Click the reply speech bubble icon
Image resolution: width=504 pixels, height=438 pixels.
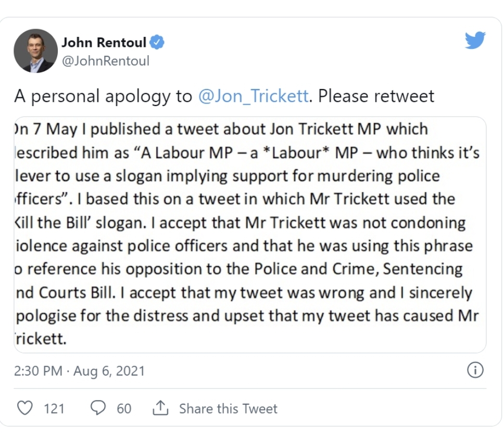pyautogui.click(x=97, y=408)
